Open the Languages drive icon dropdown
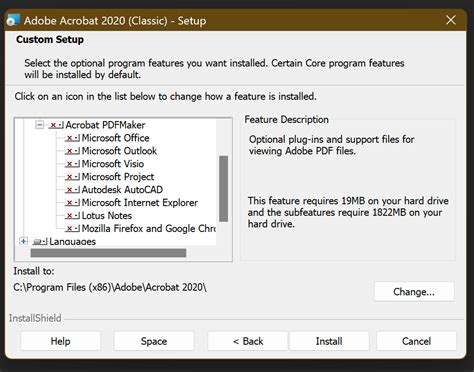This screenshot has width=474, height=372. coord(40,241)
